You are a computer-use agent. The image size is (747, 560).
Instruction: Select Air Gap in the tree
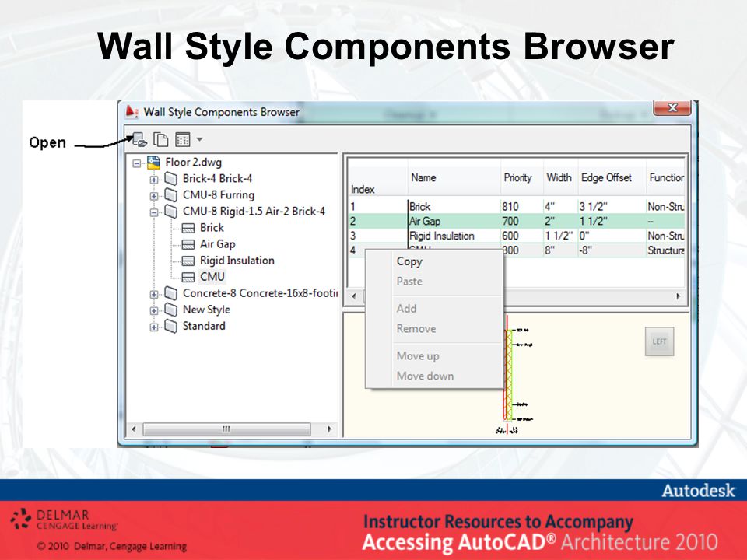[217, 243]
